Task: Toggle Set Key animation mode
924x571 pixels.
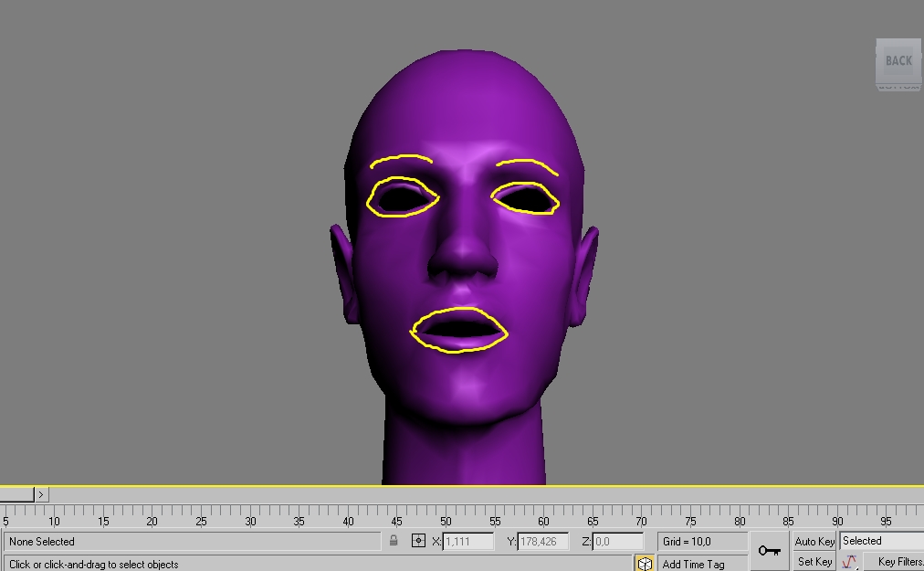Action: point(814,562)
